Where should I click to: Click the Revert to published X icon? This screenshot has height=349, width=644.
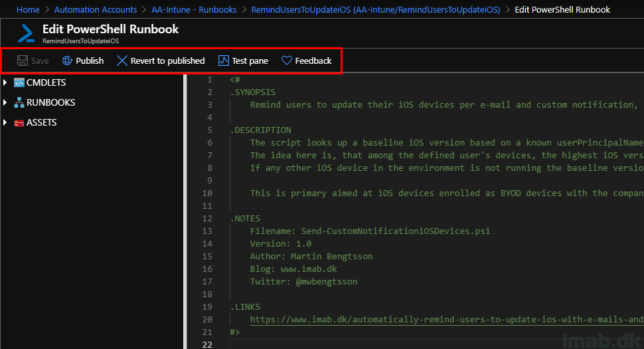pyautogui.click(x=122, y=61)
